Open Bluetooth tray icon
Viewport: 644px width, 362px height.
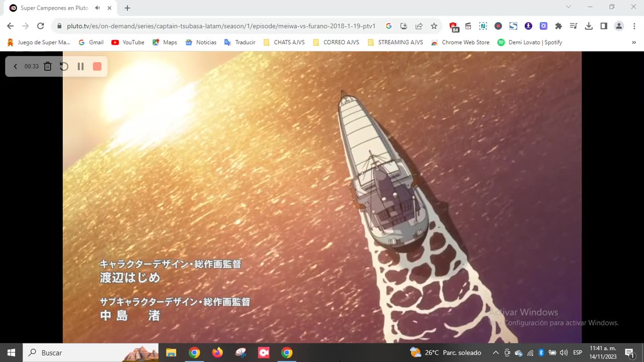click(541, 352)
